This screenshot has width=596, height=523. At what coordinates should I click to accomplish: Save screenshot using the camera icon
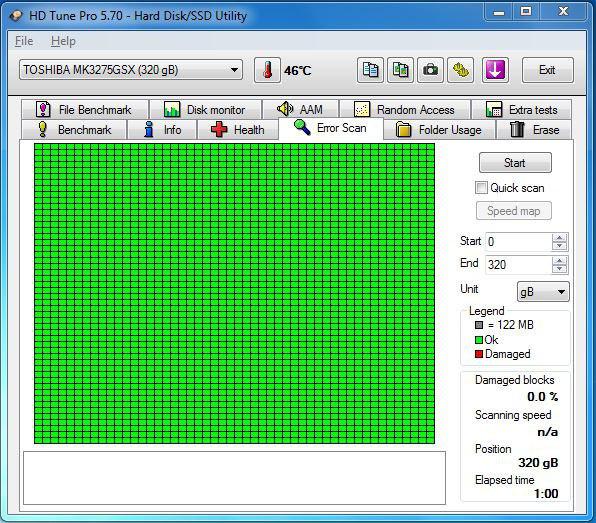pyautogui.click(x=430, y=70)
